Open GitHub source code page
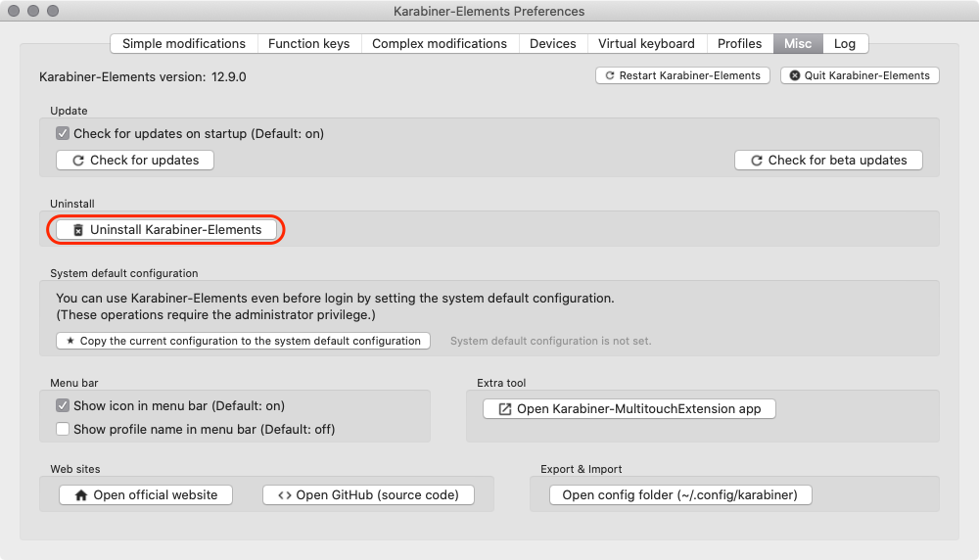Image resolution: width=979 pixels, height=560 pixels. [368, 495]
